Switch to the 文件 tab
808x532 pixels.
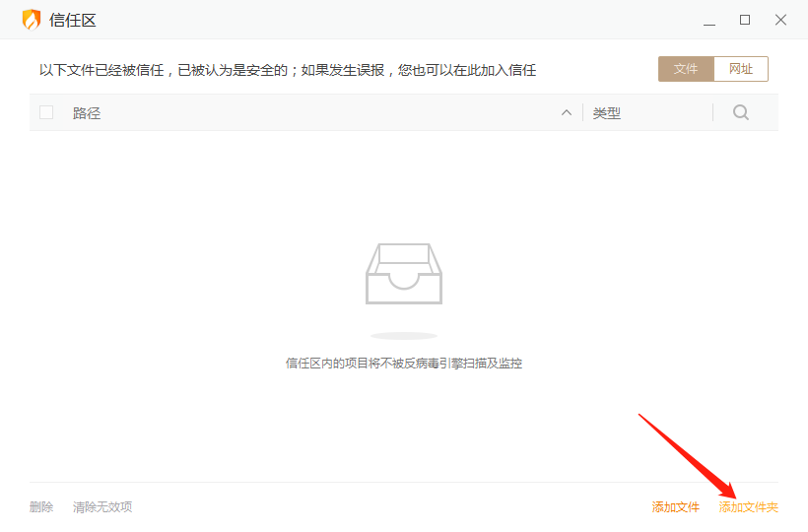pyautogui.click(x=686, y=69)
